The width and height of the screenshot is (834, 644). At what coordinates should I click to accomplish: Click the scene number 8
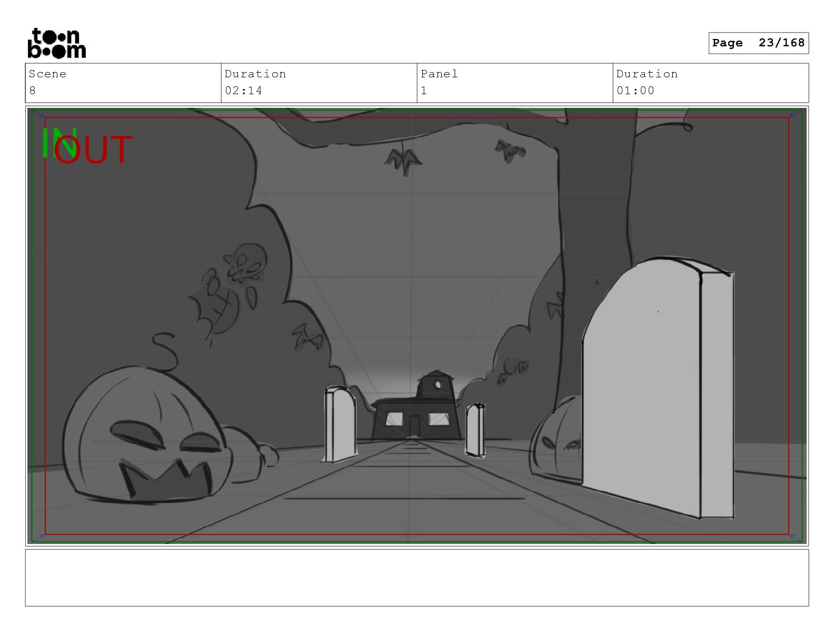[33, 90]
